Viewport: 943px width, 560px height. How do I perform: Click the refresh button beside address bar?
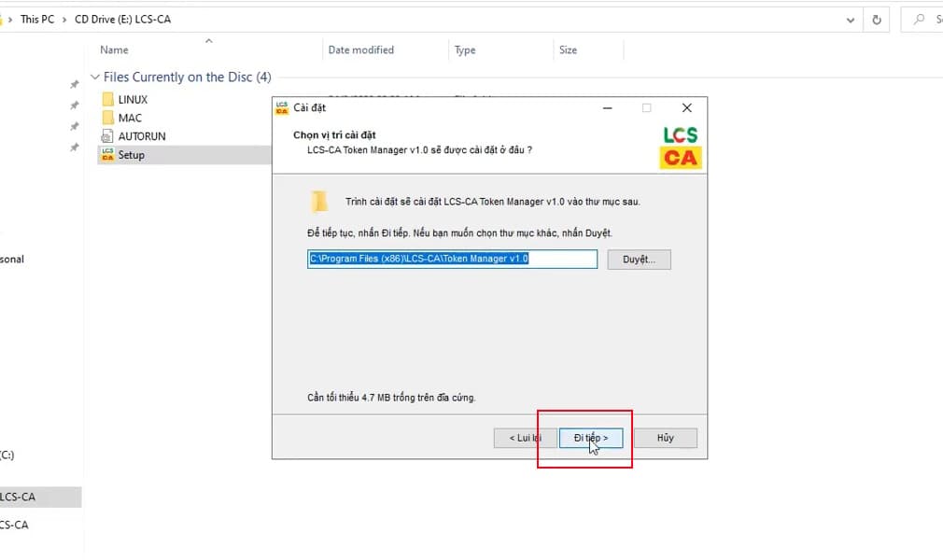coord(876,19)
